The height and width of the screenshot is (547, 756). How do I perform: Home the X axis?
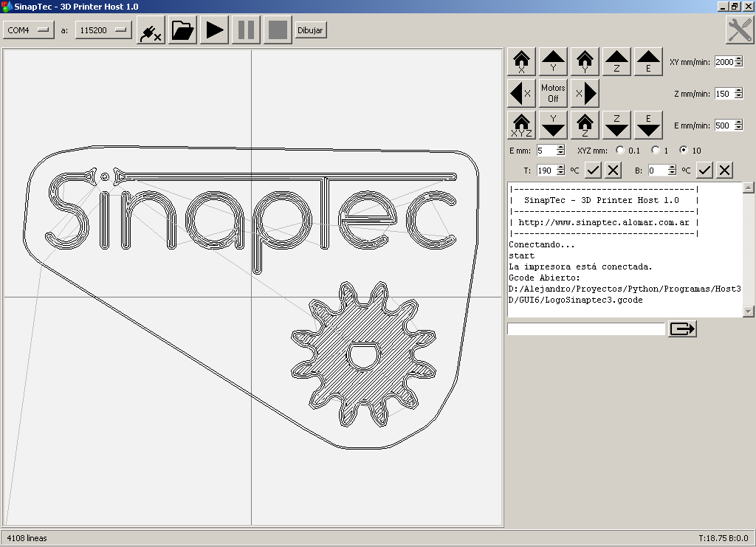pyautogui.click(x=521, y=62)
